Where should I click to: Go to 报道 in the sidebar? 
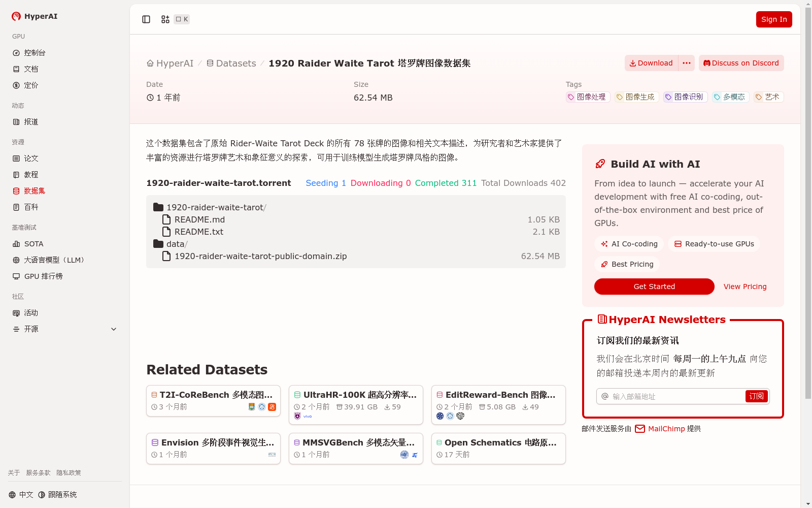point(65,122)
